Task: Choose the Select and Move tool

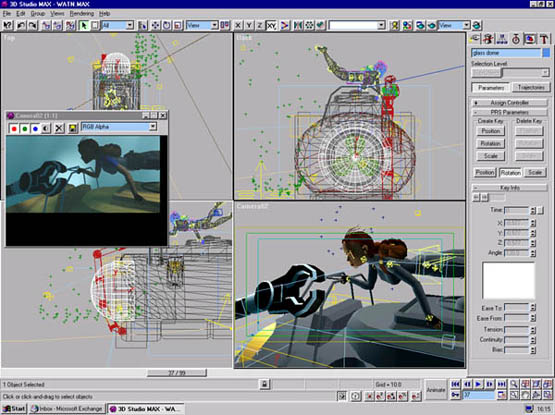Action: [155, 25]
